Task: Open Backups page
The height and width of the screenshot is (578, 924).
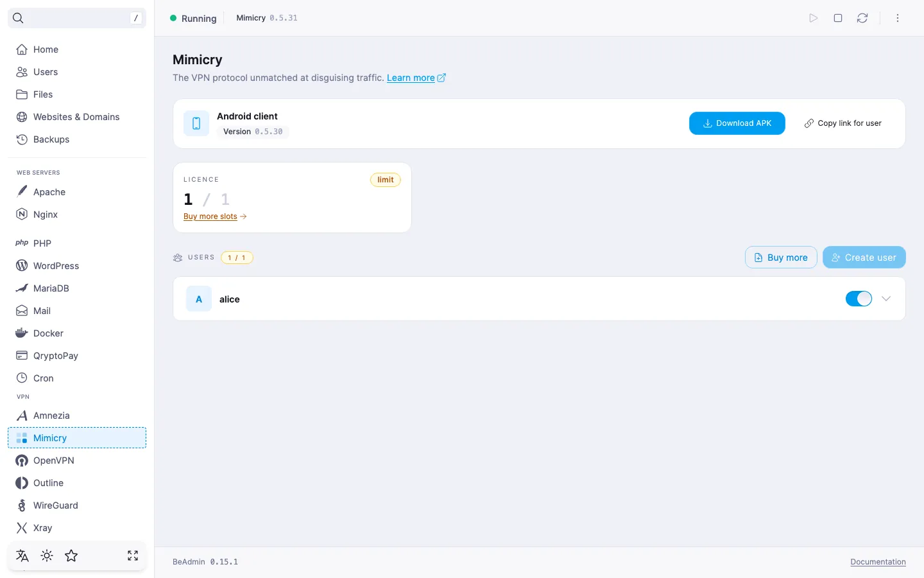Action: 77,139
